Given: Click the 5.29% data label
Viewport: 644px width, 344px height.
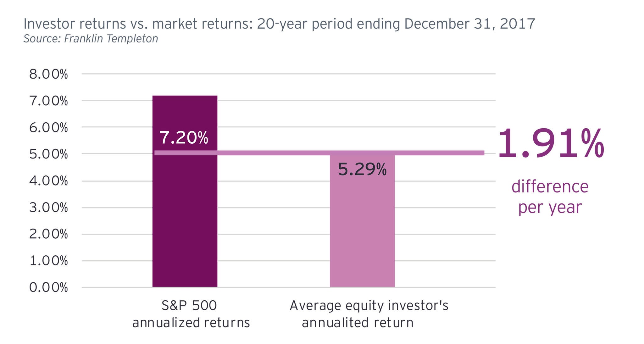Looking at the screenshot, I should (x=362, y=169).
